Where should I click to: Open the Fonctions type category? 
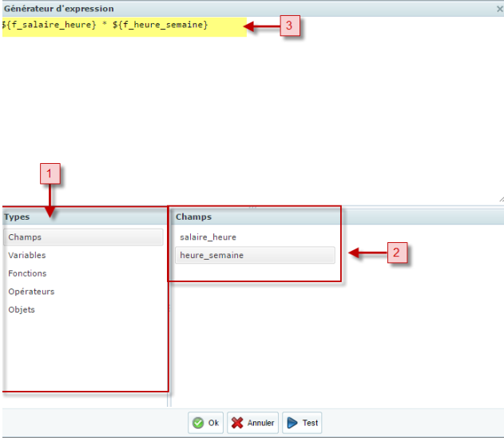pyautogui.click(x=27, y=273)
